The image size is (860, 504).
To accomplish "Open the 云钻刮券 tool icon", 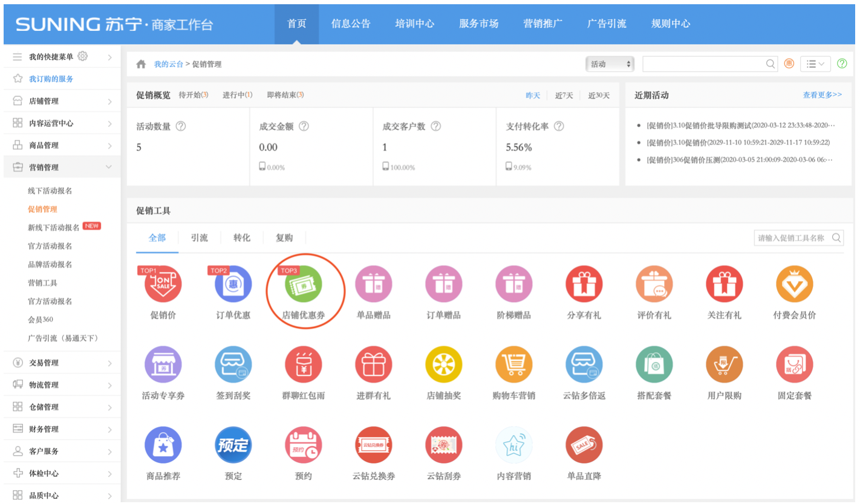I will point(444,445).
